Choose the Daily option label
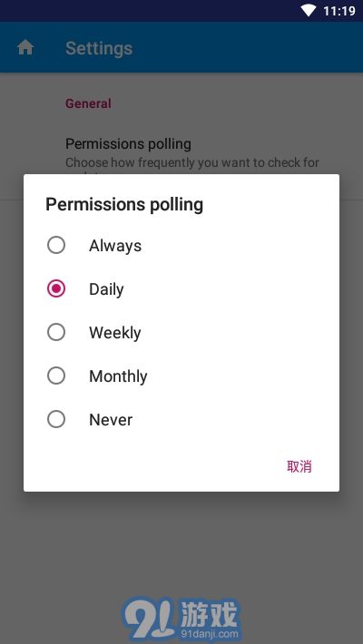 106,289
